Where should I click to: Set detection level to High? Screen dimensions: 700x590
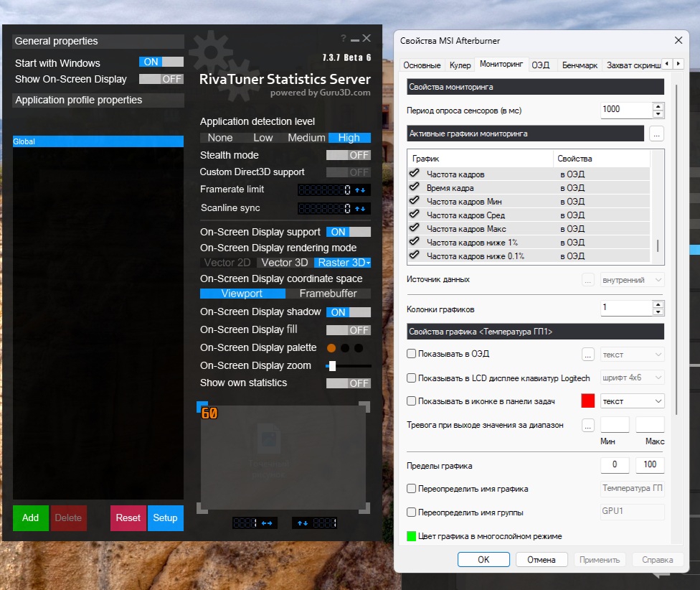click(x=349, y=138)
